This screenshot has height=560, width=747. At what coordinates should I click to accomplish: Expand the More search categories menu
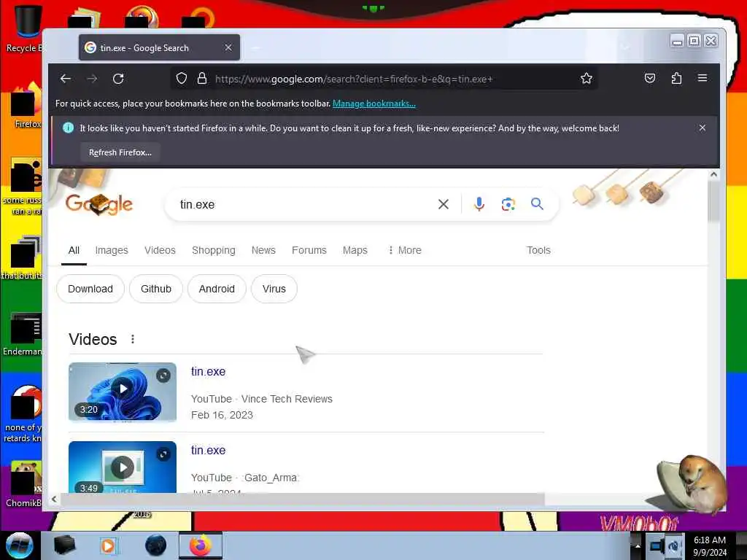(405, 250)
